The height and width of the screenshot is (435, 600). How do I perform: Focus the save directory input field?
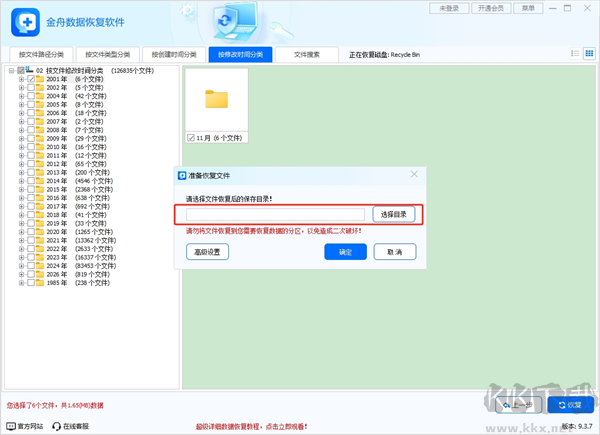click(275, 214)
